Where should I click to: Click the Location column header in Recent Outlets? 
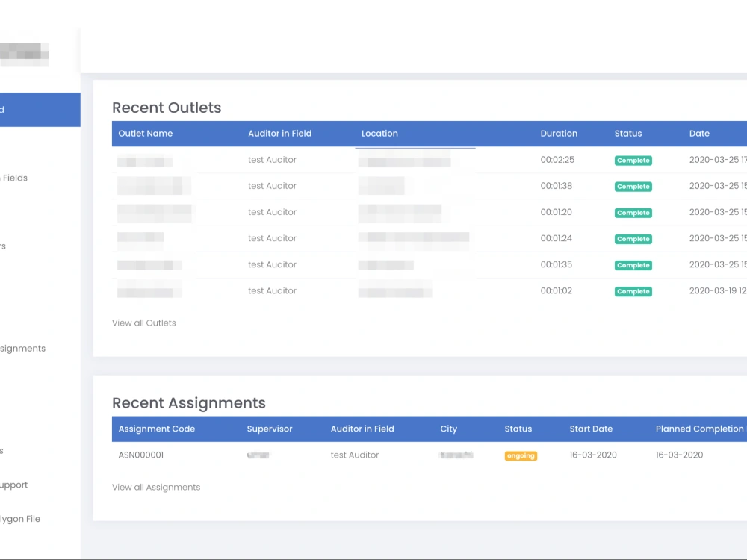[x=379, y=134]
